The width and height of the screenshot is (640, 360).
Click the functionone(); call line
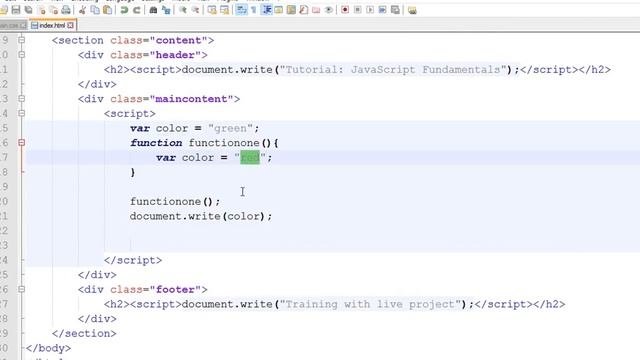(x=175, y=202)
